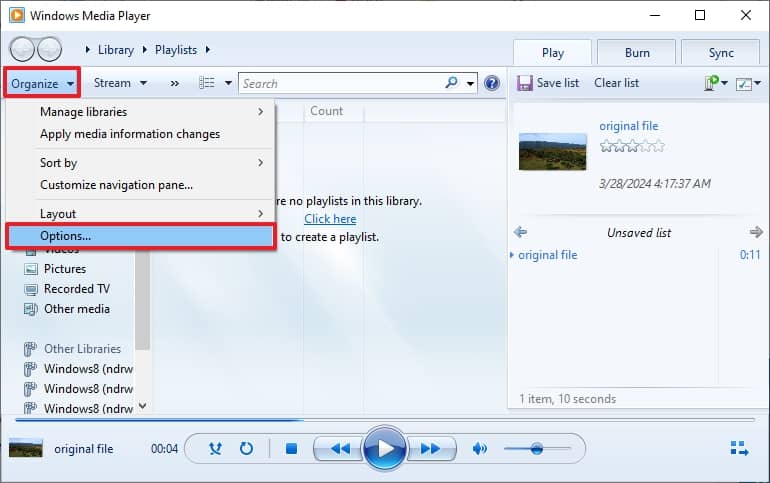The height and width of the screenshot is (483, 770).
Task: Switch to Now Playing view icon
Action: click(740, 448)
